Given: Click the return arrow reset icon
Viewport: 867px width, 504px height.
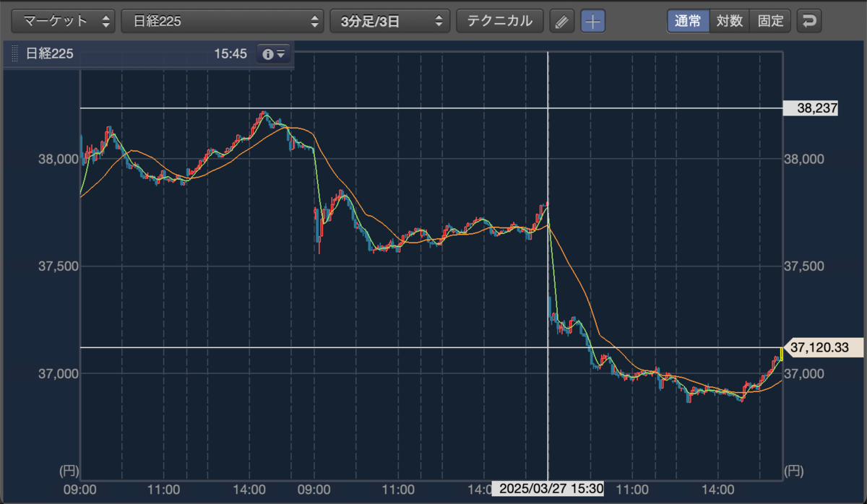Looking at the screenshot, I should [x=808, y=21].
